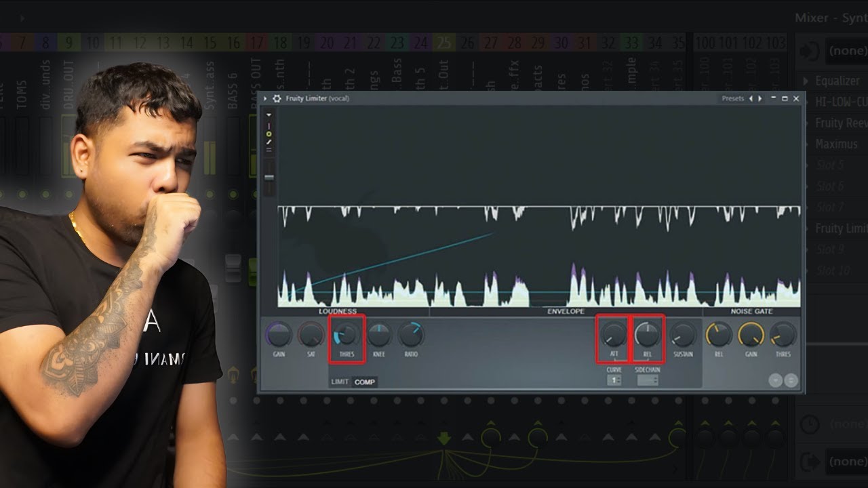Open the Presets menu in Fruity Limiter

click(732, 98)
